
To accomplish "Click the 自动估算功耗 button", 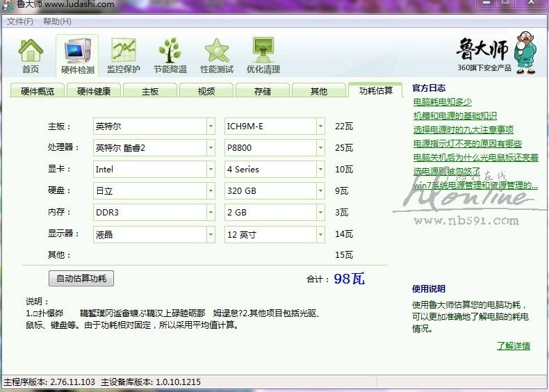I will (81, 279).
